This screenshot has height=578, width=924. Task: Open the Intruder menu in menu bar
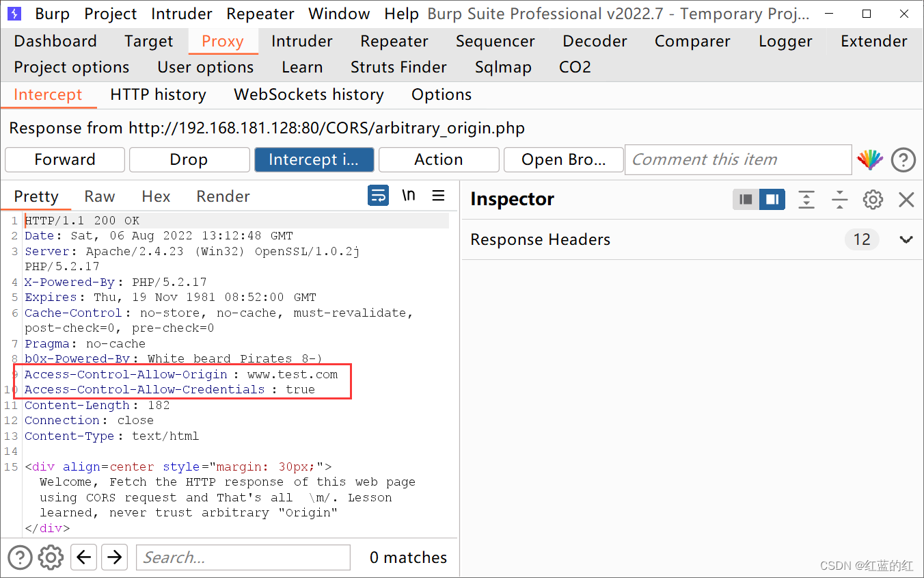(x=182, y=14)
